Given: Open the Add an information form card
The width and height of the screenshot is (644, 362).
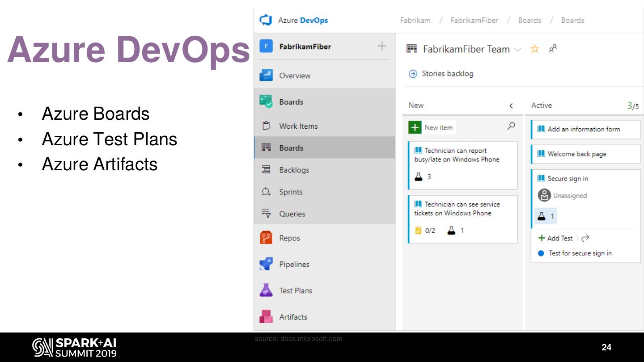Looking at the screenshot, I should [x=585, y=129].
